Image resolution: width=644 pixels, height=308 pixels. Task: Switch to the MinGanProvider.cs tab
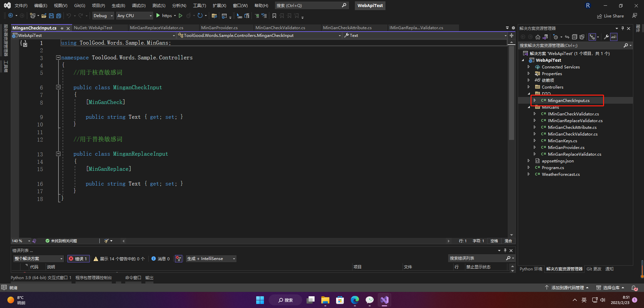pos(219,28)
